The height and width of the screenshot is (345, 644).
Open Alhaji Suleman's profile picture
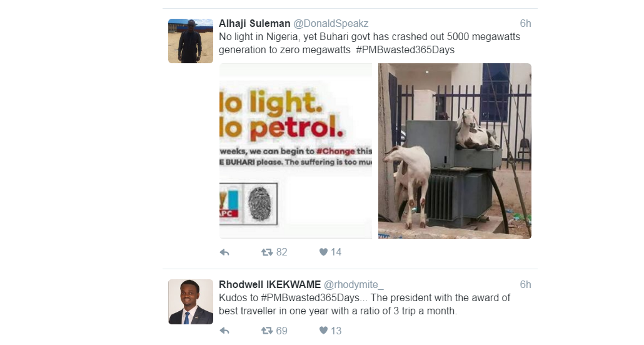tap(191, 41)
